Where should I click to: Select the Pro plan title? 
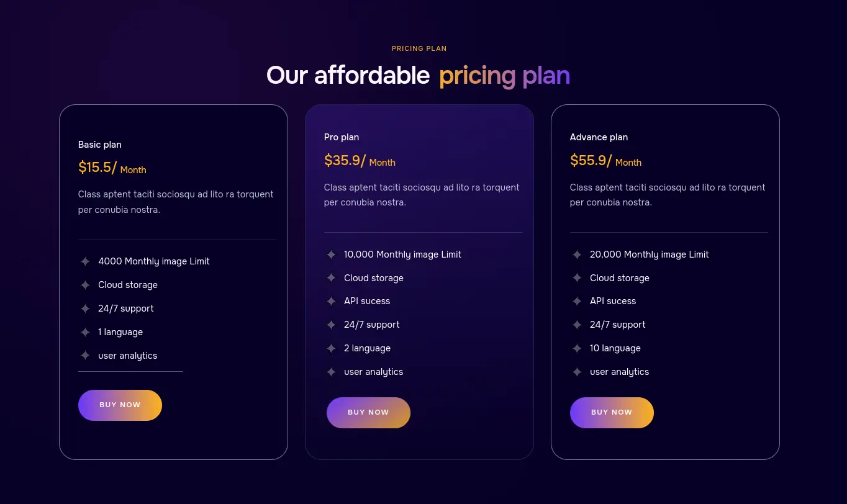pyautogui.click(x=342, y=137)
